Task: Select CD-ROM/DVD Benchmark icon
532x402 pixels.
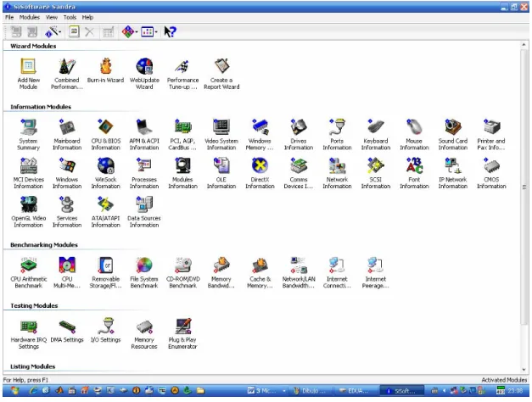Action: point(183,272)
